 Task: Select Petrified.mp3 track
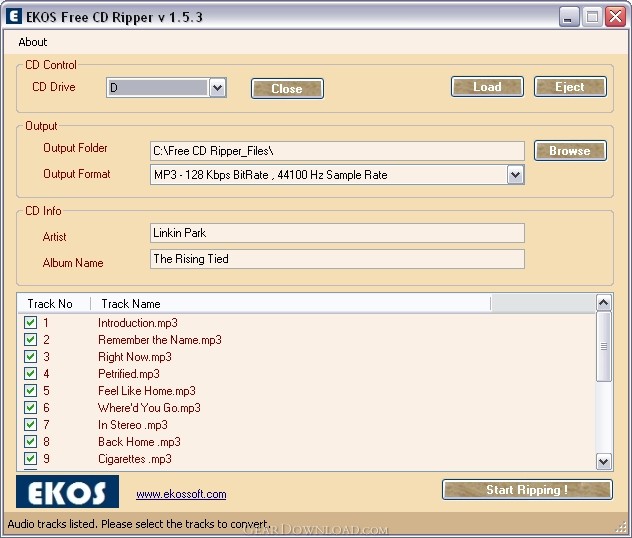click(x=129, y=374)
